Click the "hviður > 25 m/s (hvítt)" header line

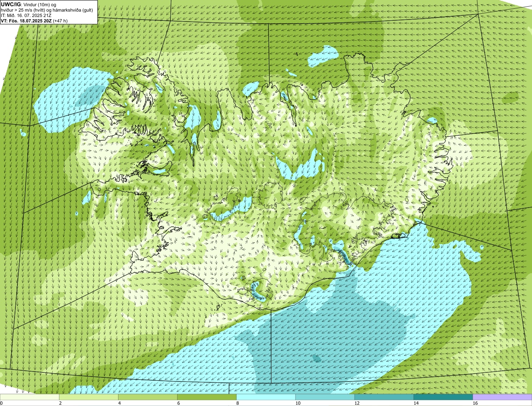coord(47,10)
